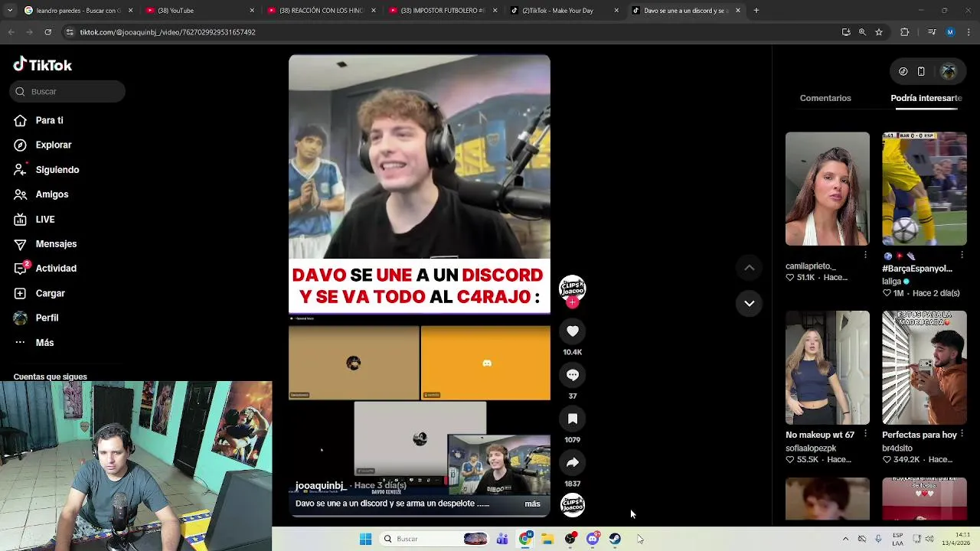Follow creator with red plus badge

tap(572, 302)
